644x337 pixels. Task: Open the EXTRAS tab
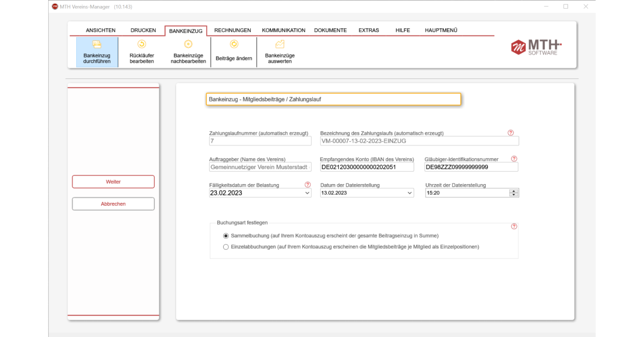click(369, 31)
